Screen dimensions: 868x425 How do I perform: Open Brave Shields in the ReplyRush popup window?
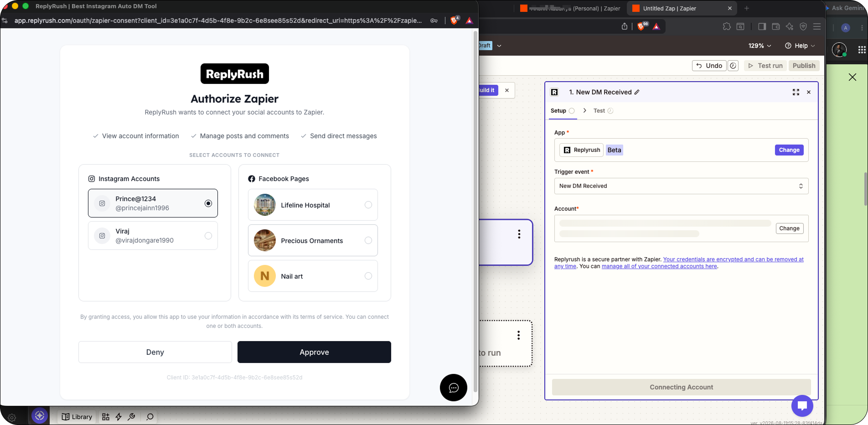(454, 20)
